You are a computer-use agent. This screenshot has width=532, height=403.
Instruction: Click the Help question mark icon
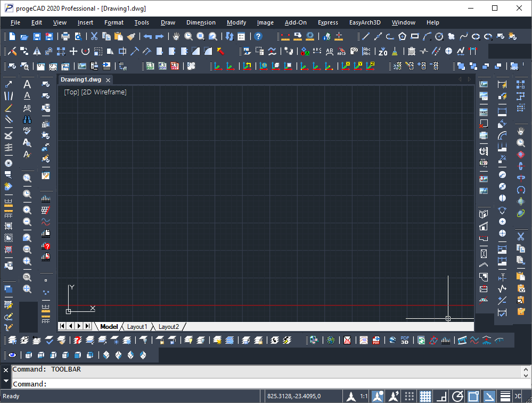[258, 37]
